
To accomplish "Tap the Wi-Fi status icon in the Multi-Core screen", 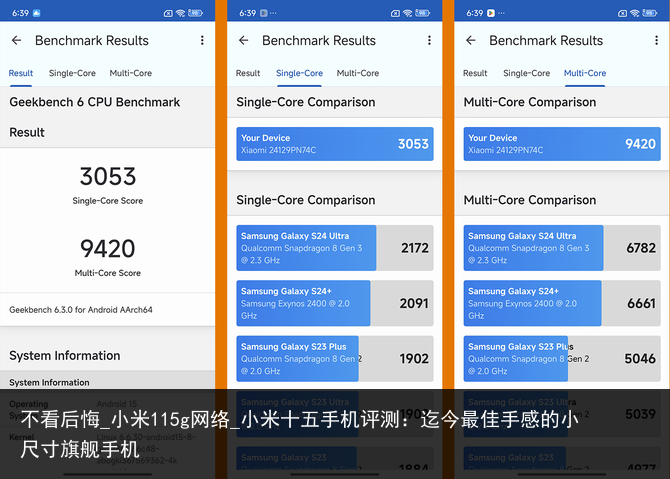I will click(635, 13).
